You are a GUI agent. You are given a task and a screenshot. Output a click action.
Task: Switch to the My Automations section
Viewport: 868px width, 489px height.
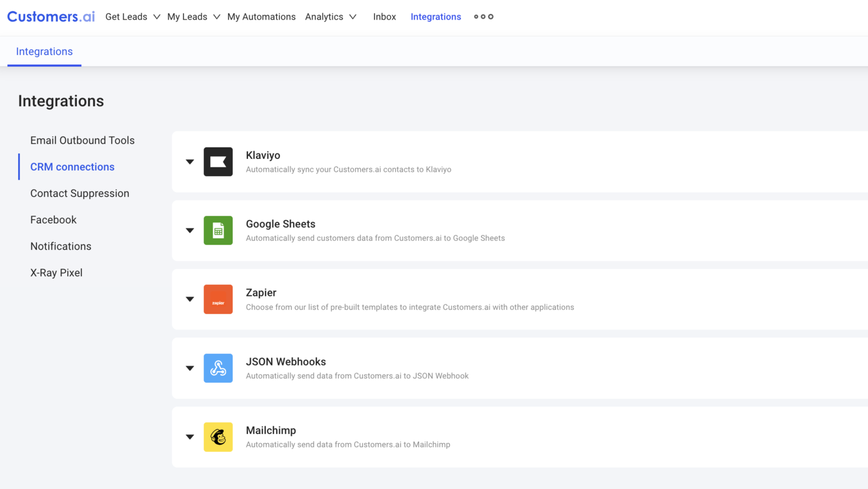pos(261,17)
